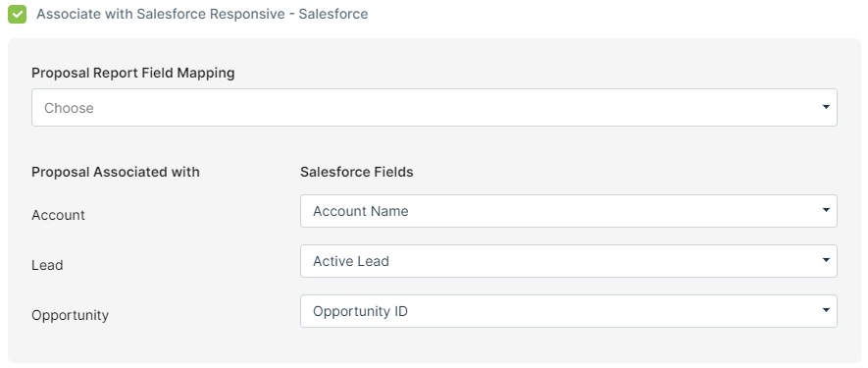Click 'Proposal Associated with' column header
This screenshot has height=368, width=868.
pos(115,172)
